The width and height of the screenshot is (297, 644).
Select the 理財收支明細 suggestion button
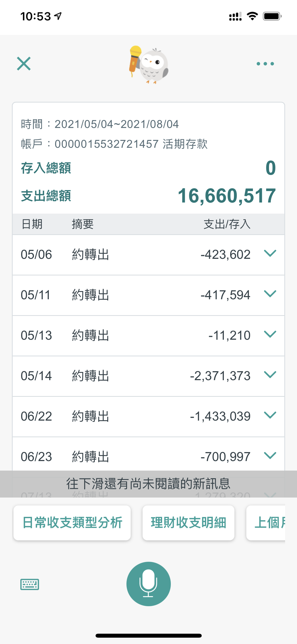coord(188,523)
